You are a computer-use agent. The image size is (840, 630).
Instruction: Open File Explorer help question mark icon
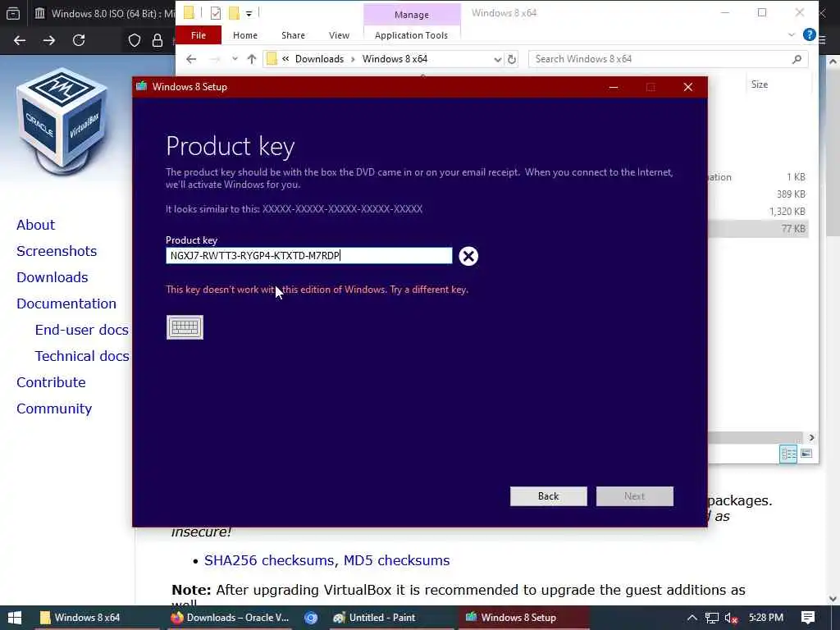click(x=809, y=34)
